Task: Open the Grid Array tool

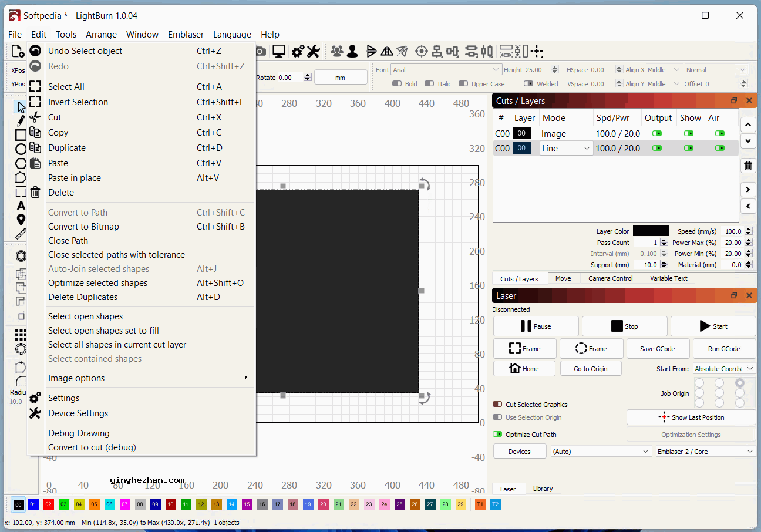Action: point(21,335)
